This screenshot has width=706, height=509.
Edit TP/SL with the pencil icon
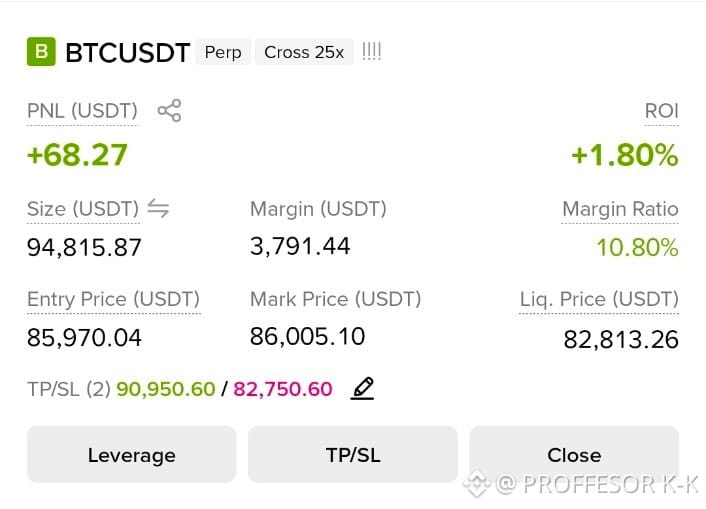[362, 388]
